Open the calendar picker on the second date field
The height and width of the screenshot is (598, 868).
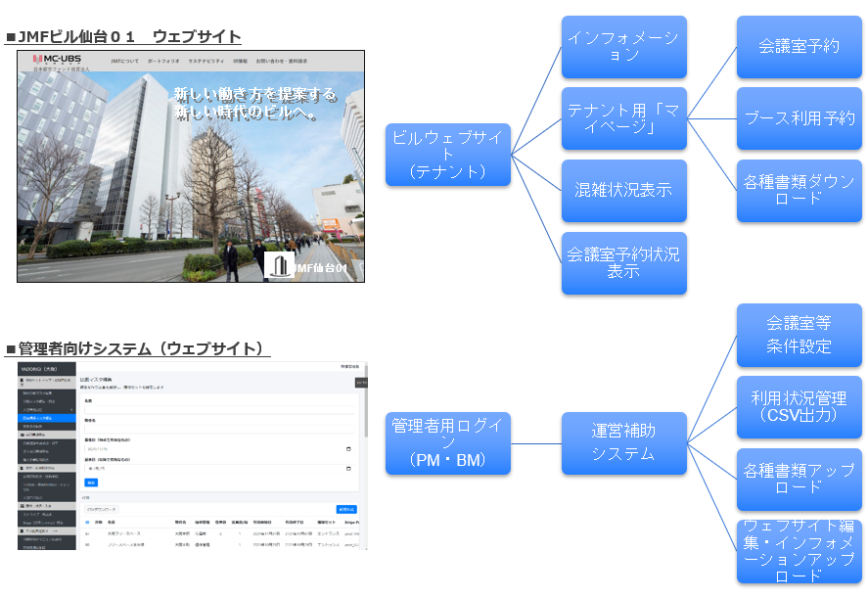[348, 470]
